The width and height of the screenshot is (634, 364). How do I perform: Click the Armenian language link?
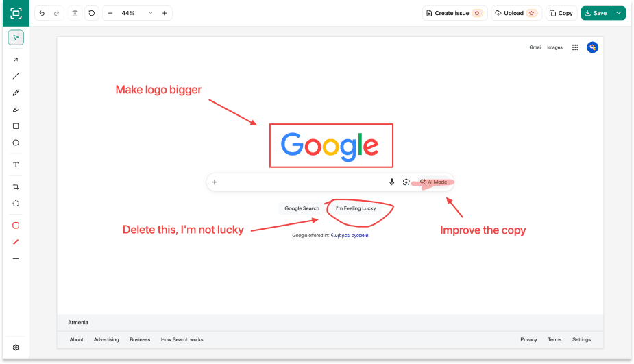[x=340, y=235]
